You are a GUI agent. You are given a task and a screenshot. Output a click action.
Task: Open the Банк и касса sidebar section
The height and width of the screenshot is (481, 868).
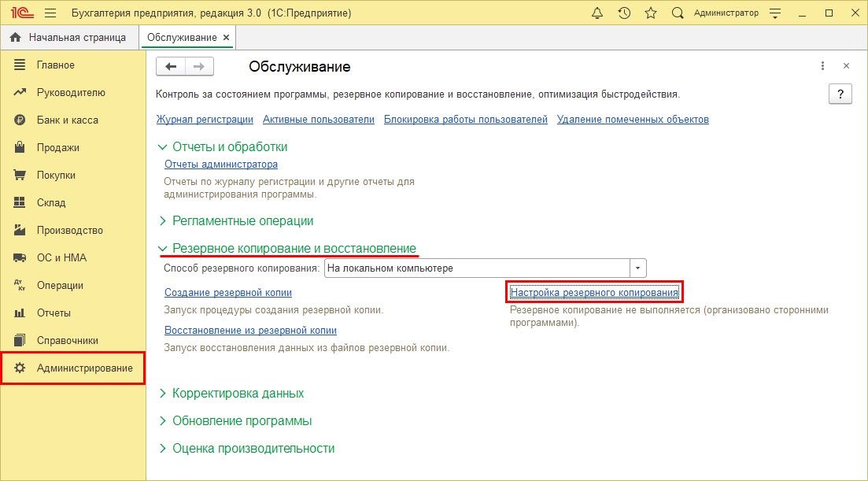click(67, 120)
